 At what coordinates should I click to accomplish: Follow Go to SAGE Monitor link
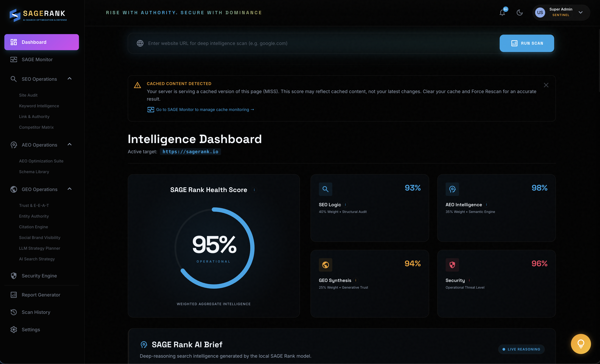point(201,110)
